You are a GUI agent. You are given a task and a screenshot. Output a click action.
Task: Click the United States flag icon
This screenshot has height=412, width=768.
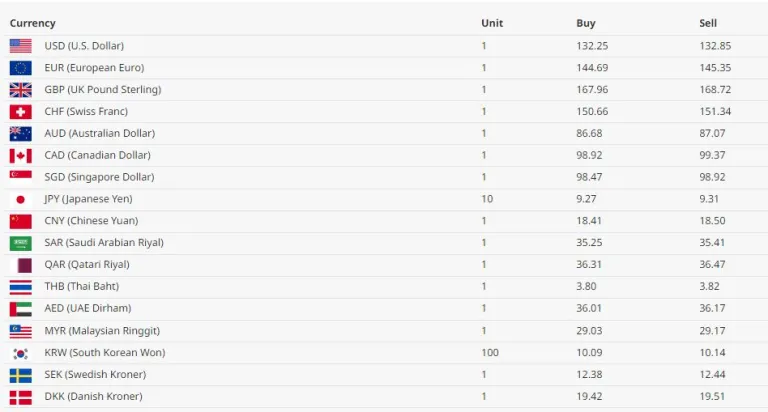[x=20, y=46]
